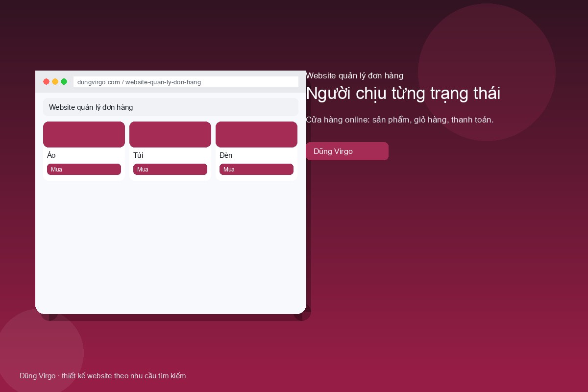Click the Mua button under Túi
This screenshot has width=588, height=392.
tap(170, 169)
